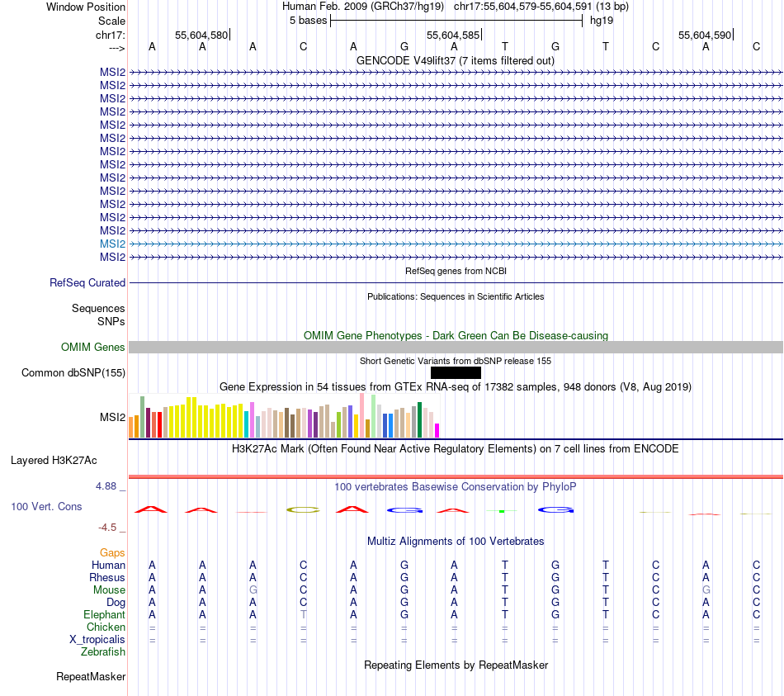Click the RefSeq genes from NCBI title
784x696 pixels.
point(456,271)
